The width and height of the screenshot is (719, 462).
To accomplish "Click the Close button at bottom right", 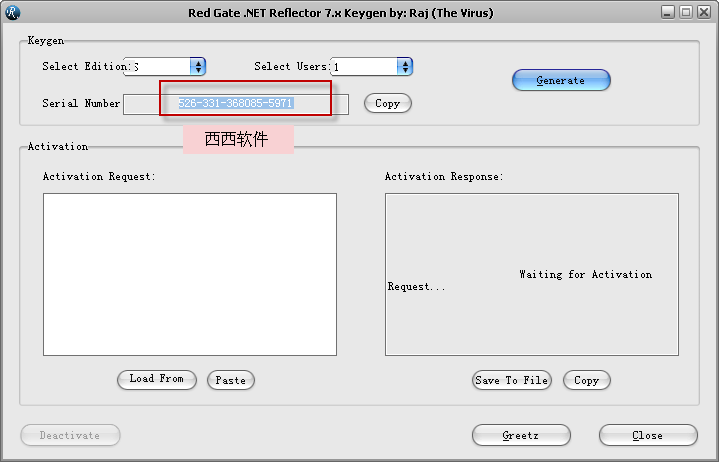I will (x=648, y=435).
